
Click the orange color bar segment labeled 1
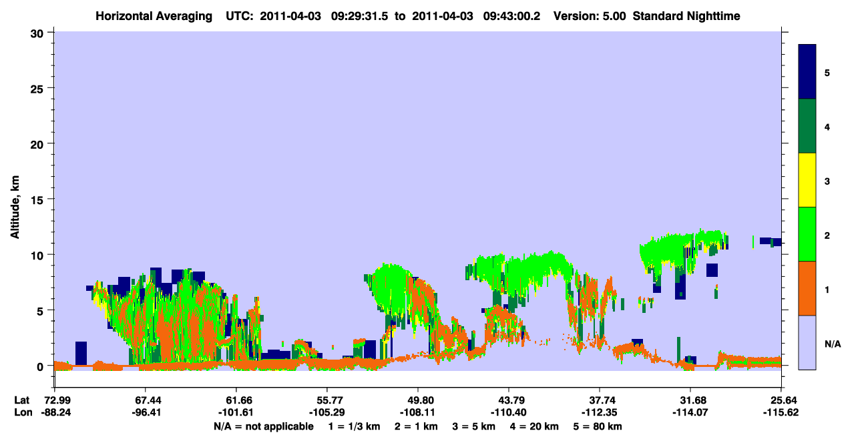click(807, 288)
